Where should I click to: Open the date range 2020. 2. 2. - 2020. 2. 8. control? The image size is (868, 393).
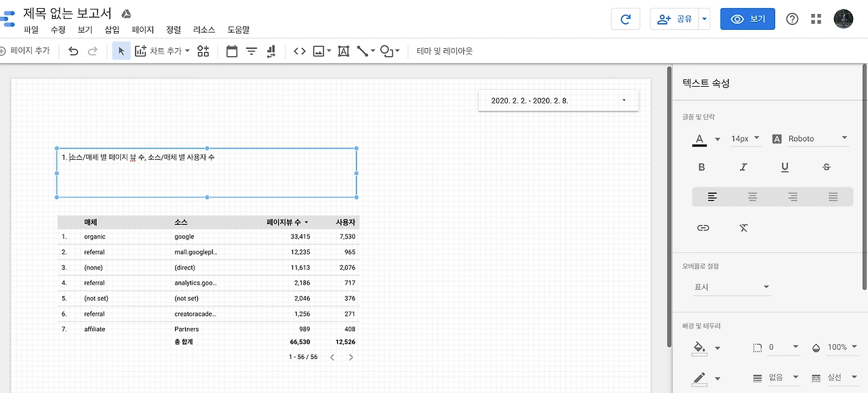pyautogui.click(x=559, y=100)
